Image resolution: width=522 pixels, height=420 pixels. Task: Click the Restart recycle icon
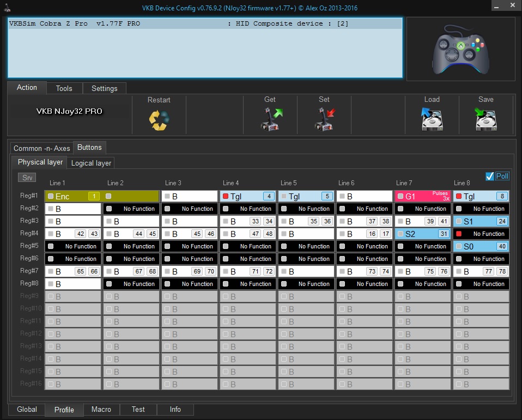pos(159,120)
